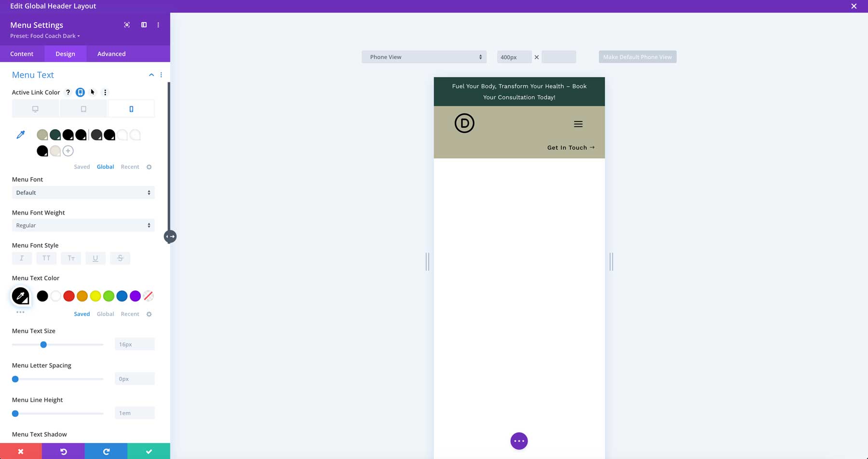Image resolution: width=868 pixels, height=459 pixels.
Task: Switch to the Content tab
Action: (22, 54)
